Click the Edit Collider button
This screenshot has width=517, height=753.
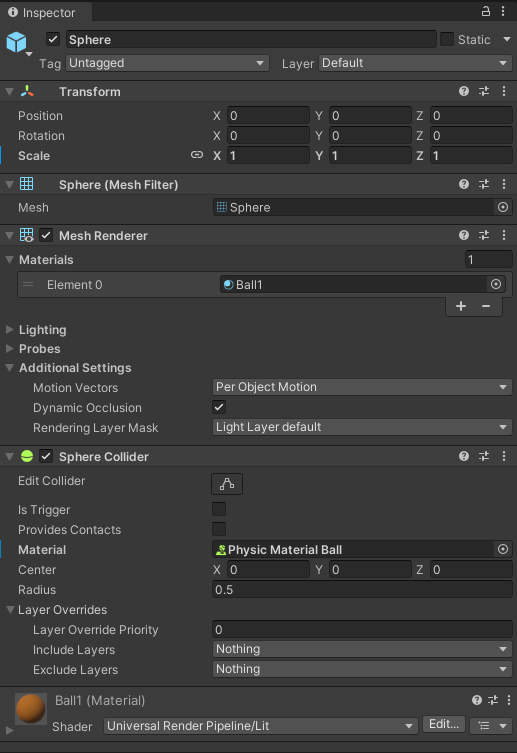click(227, 484)
